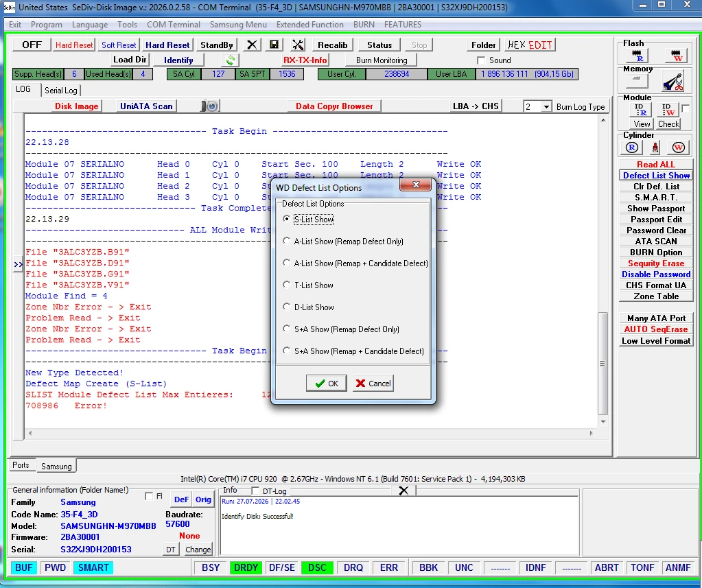This screenshot has height=588, width=702.
Task: Click the S.M.A.R.T. button
Action: (x=656, y=198)
